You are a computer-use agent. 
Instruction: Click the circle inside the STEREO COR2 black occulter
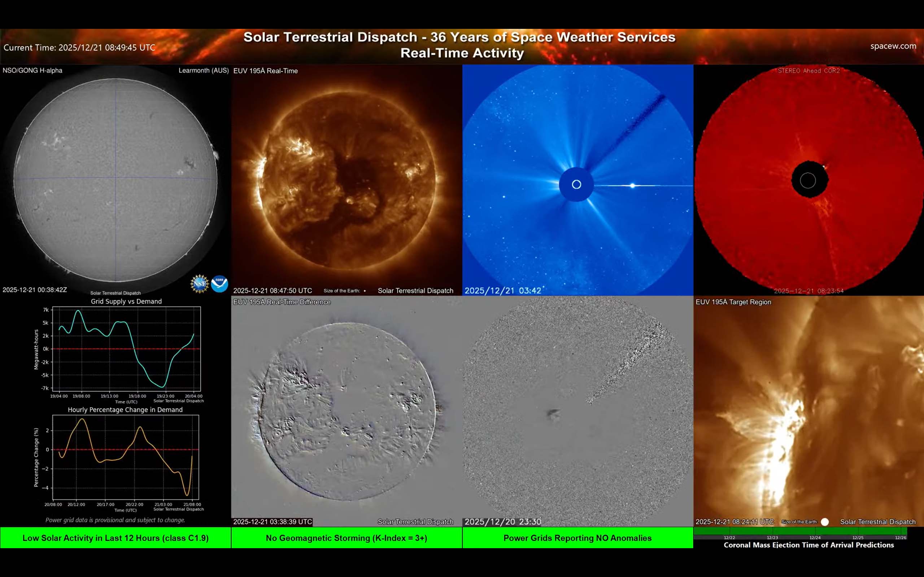808,181
